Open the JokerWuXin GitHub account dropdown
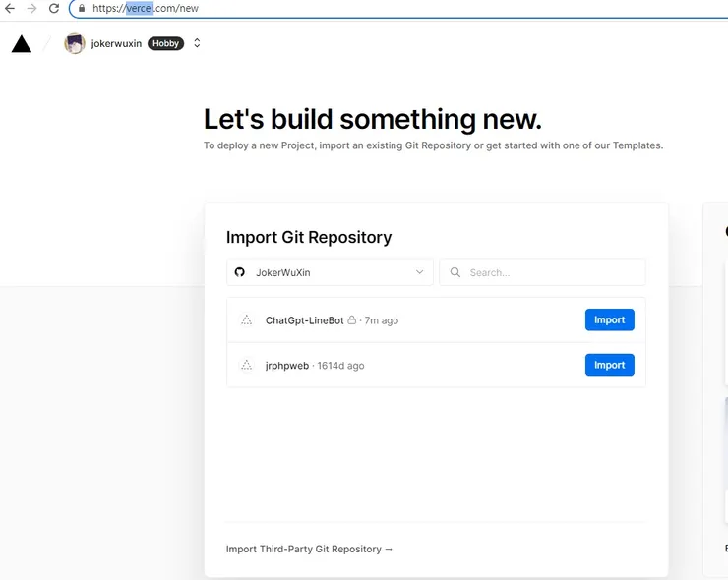The width and height of the screenshot is (728, 580). [x=330, y=272]
